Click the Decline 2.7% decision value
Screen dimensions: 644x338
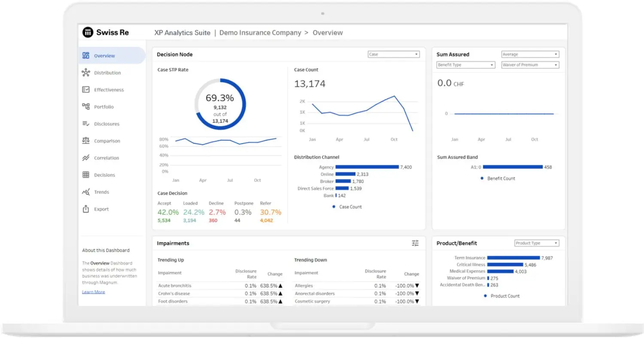coord(217,212)
